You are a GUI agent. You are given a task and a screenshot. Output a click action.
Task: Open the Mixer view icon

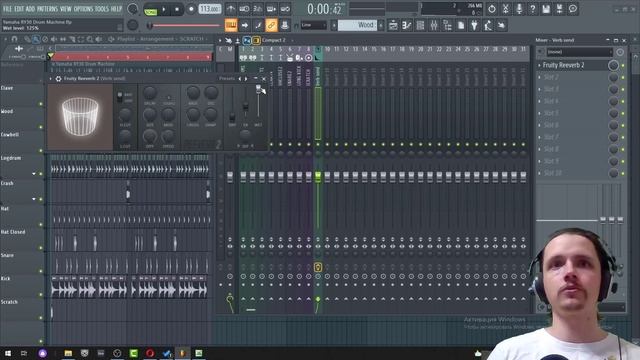click(x=434, y=25)
